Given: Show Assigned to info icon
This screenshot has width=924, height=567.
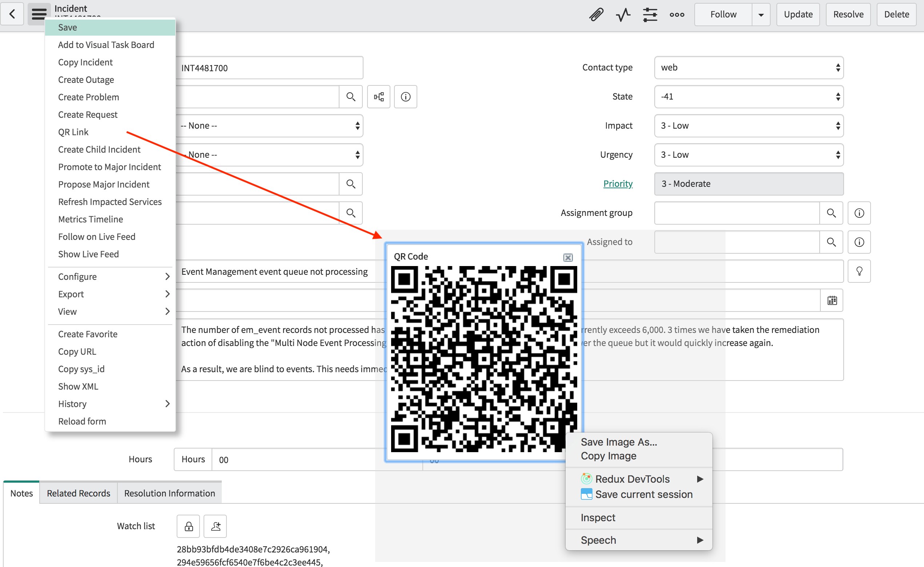Looking at the screenshot, I should (859, 242).
